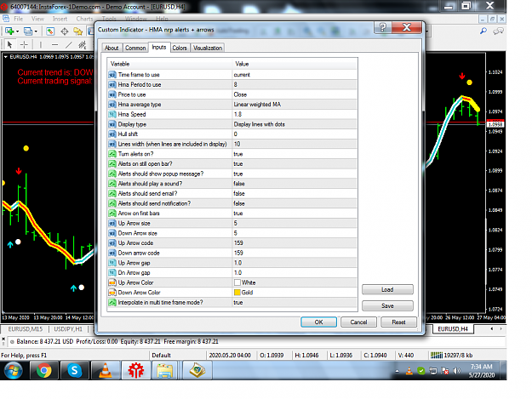Switch to the Visualization tab

(x=208, y=48)
